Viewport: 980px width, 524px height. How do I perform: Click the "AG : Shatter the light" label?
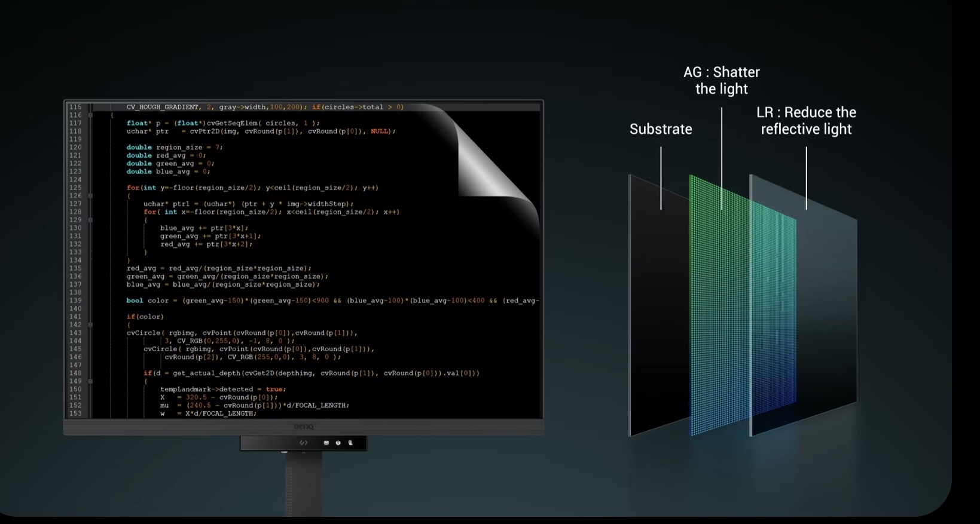coord(722,80)
